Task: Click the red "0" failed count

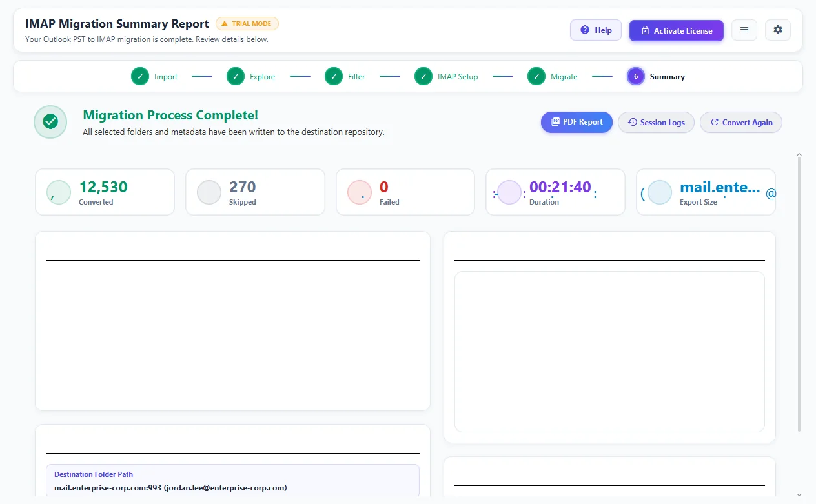Action: 384,187
